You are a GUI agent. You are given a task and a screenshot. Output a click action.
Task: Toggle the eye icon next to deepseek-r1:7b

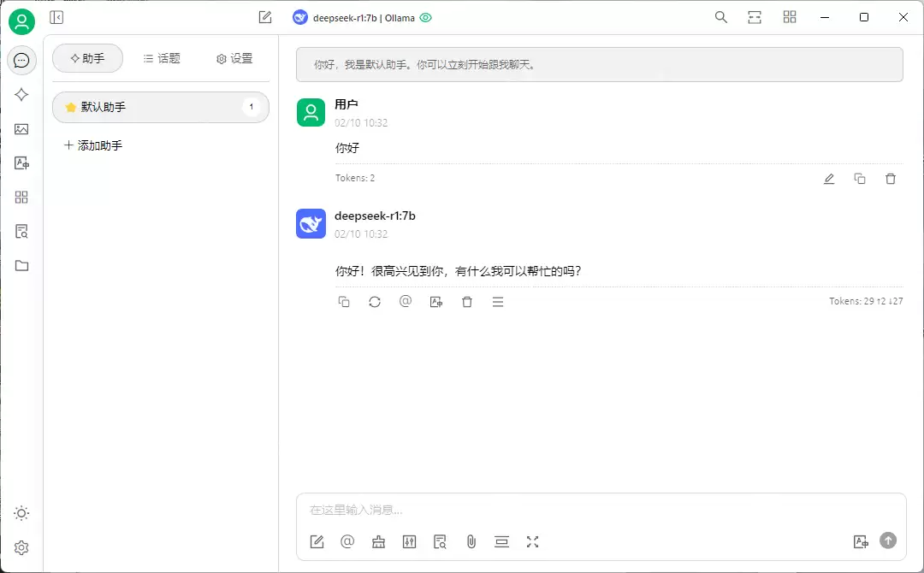(425, 16)
